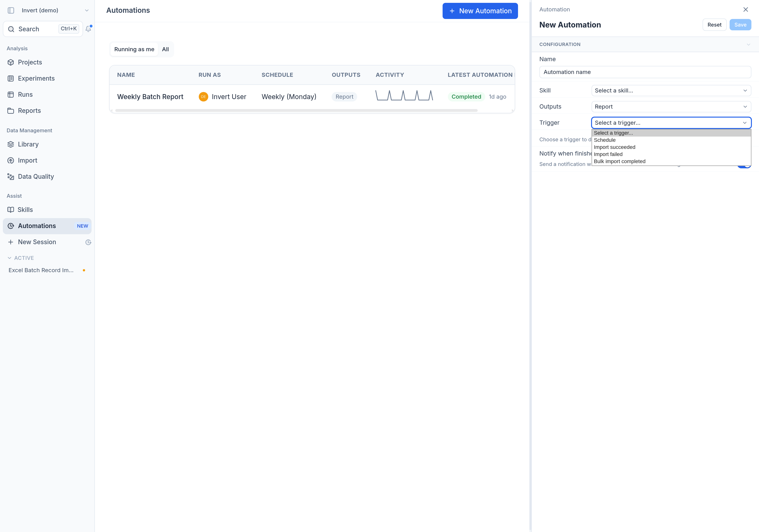Click the Invert User avatar
Screen dimensions: 759x532
[203, 97]
